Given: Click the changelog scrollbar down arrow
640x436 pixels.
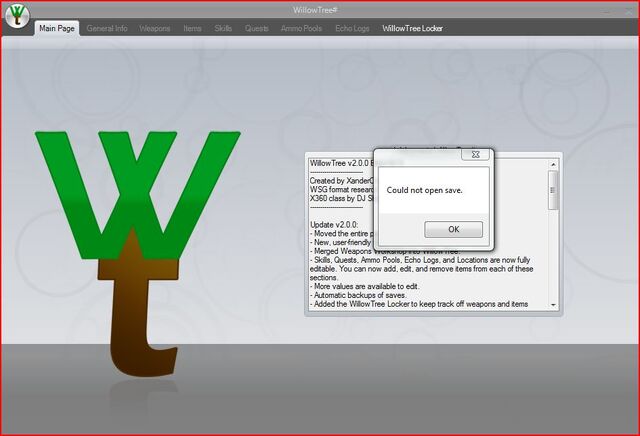Looking at the screenshot, I should click(553, 305).
